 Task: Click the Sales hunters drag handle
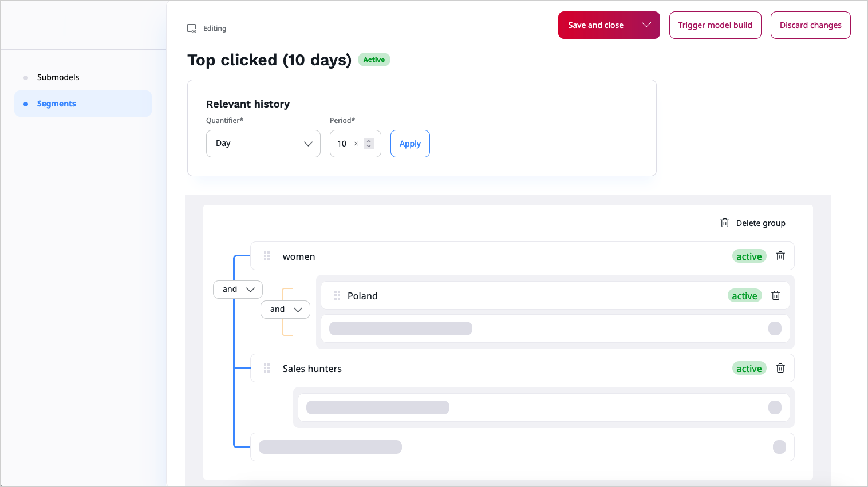(x=267, y=369)
